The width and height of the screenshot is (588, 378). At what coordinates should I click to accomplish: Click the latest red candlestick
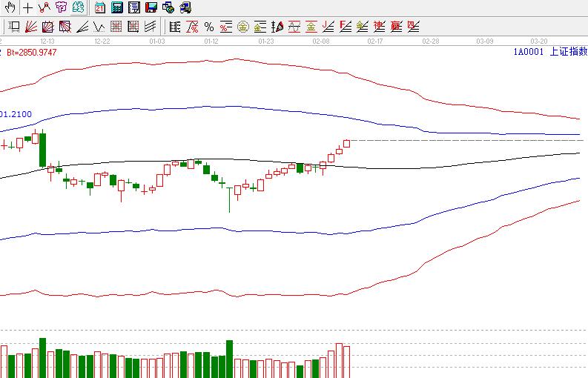pyautogui.click(x=346, y=144)
